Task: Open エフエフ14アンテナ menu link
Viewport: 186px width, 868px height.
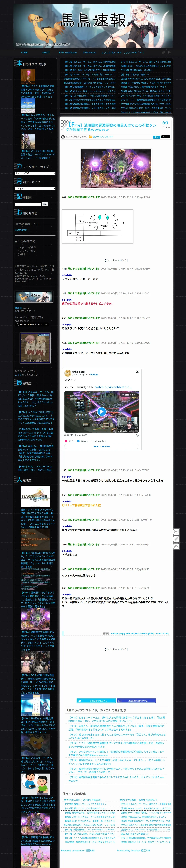Action: tap(112, 53)
